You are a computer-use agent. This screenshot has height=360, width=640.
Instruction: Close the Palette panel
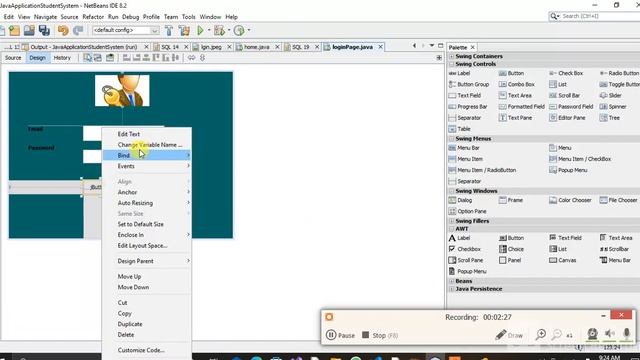point(473,47)
